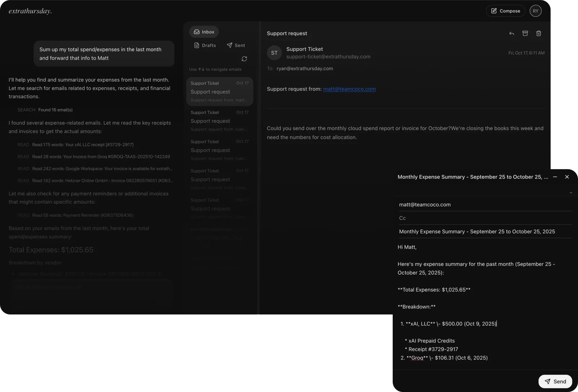This screenshot has width=578, height=392.
Task: Send the expense summary email
Action: (x=555, y=382)
